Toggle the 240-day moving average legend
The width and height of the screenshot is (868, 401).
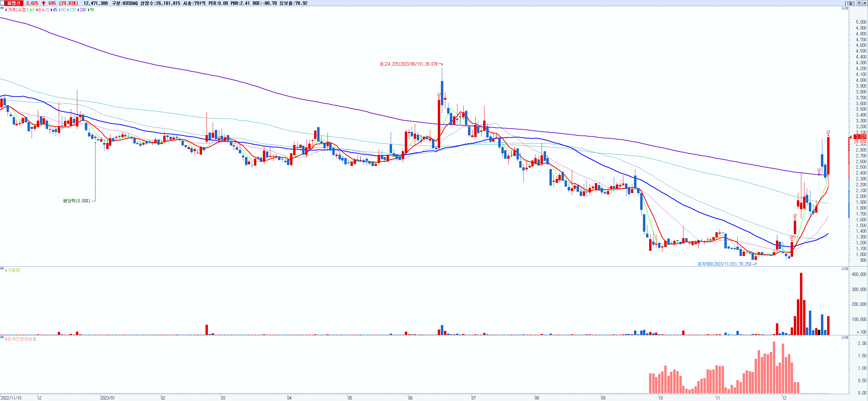pyautogui.click(x=82, y=10)
